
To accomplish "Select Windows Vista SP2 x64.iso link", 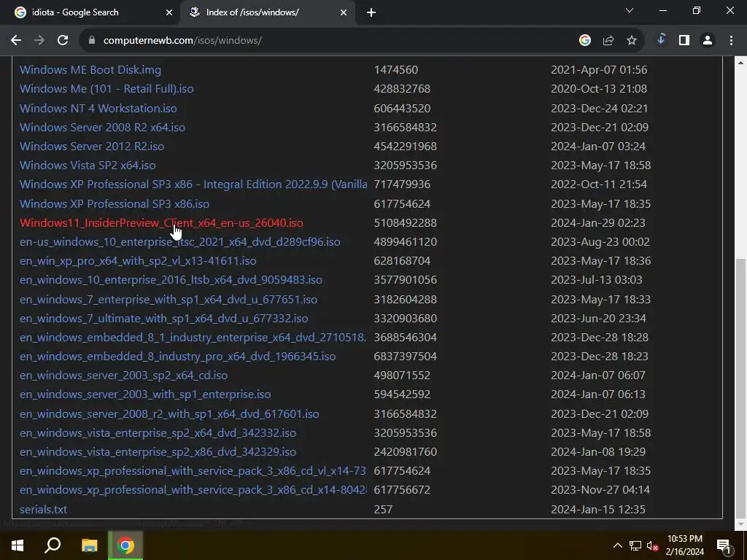I will pyautogui.click(x=88, y=166).
